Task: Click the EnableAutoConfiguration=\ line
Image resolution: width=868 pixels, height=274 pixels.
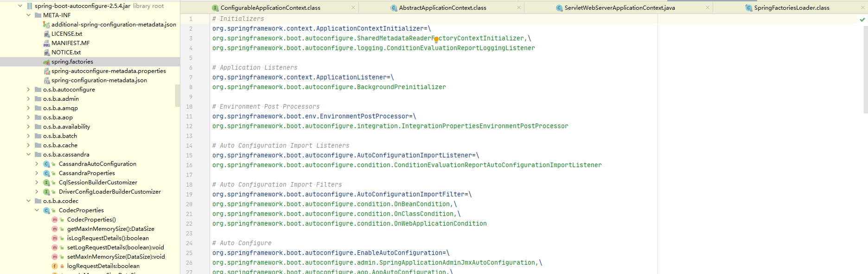Action: (x=331, y=253)
